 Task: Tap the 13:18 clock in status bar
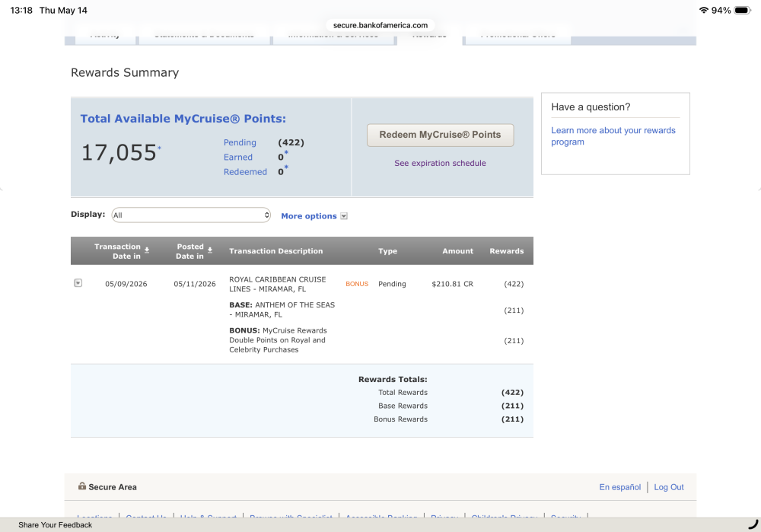point(21,10)
